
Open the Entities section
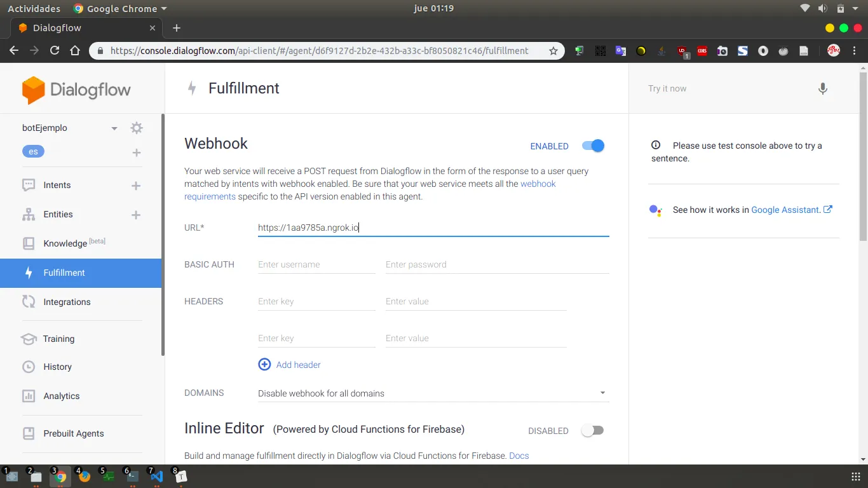(57, 214)
